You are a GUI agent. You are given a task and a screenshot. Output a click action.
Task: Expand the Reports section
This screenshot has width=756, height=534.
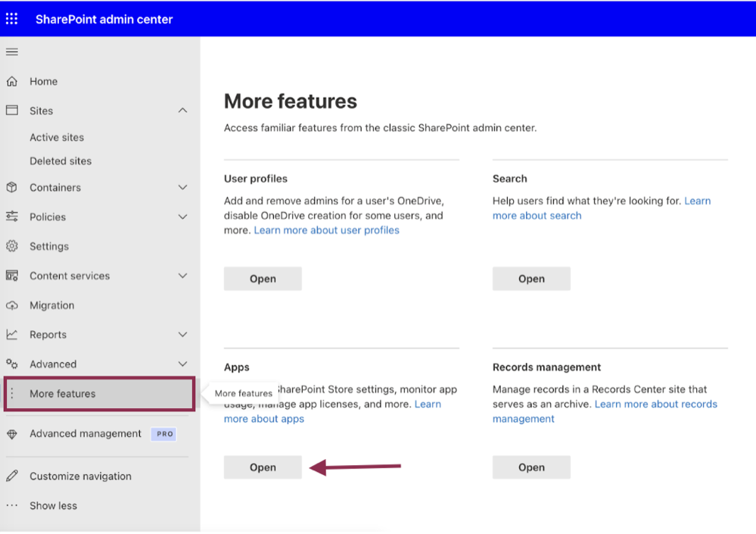click(182, 334)
